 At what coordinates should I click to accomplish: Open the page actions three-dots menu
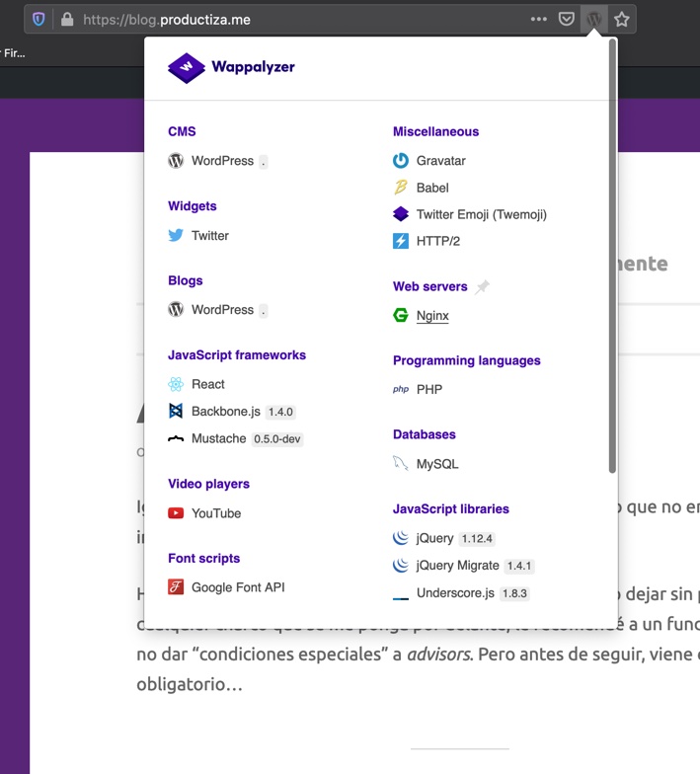(538, 19)
